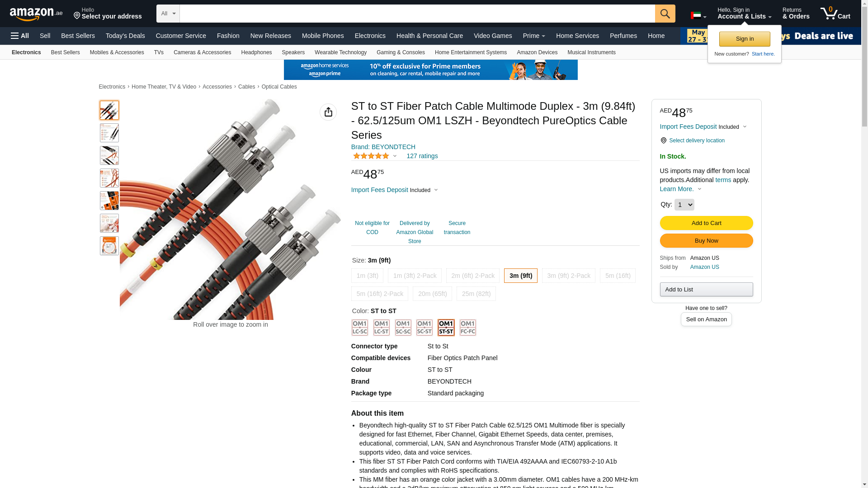Select the 25m (82ft) size option

[x=476, y=294]
